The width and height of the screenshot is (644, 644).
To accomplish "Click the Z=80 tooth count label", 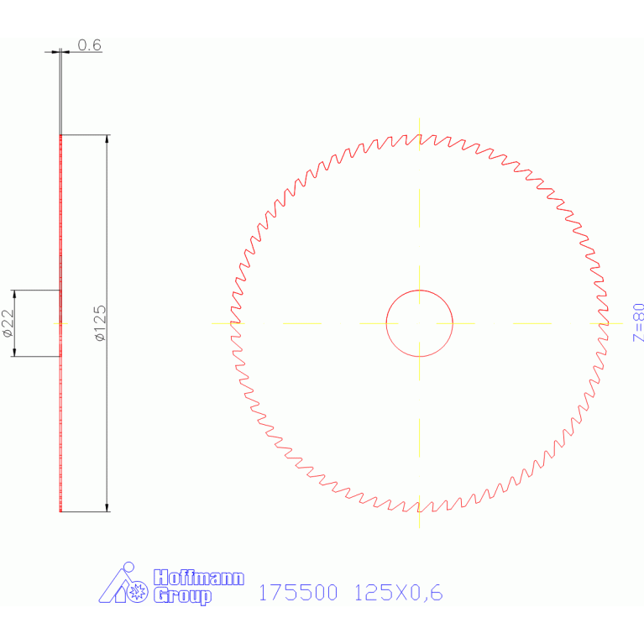I will [638, 322].
